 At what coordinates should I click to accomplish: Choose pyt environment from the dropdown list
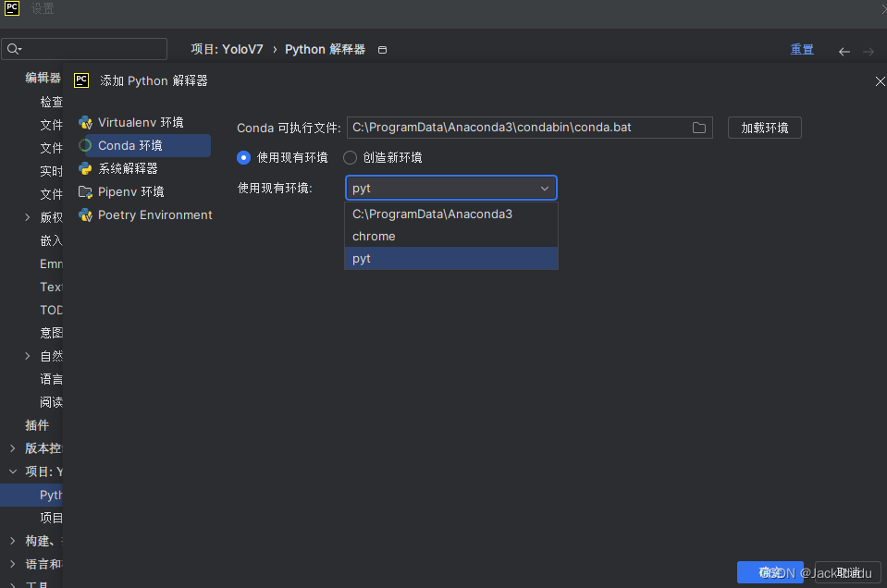click(x=450, y=258)
